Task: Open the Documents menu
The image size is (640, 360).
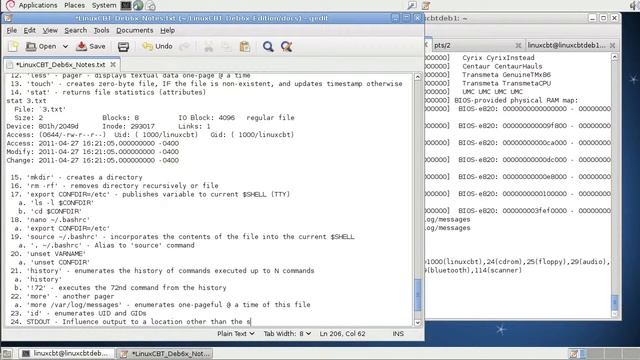Action: (135, 30)
